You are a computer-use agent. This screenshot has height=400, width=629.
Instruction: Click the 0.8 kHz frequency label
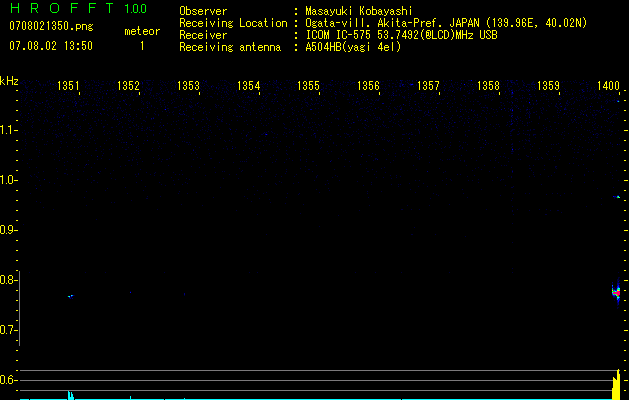click(x=8, y=280)
